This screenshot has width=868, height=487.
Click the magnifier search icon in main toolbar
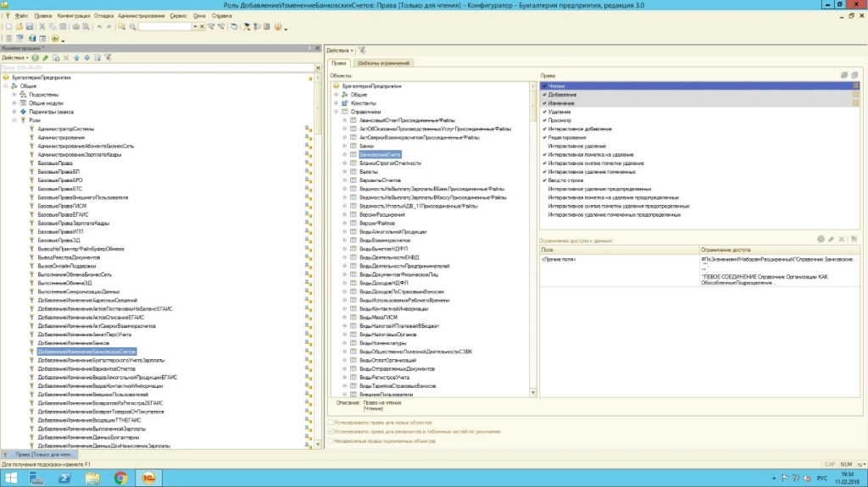(132, 27)
